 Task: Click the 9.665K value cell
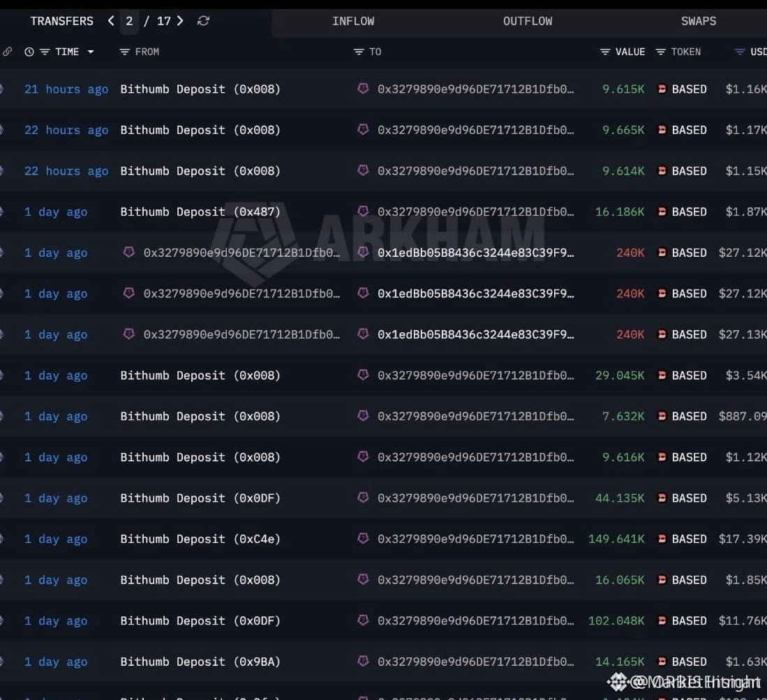pos(623,130)
